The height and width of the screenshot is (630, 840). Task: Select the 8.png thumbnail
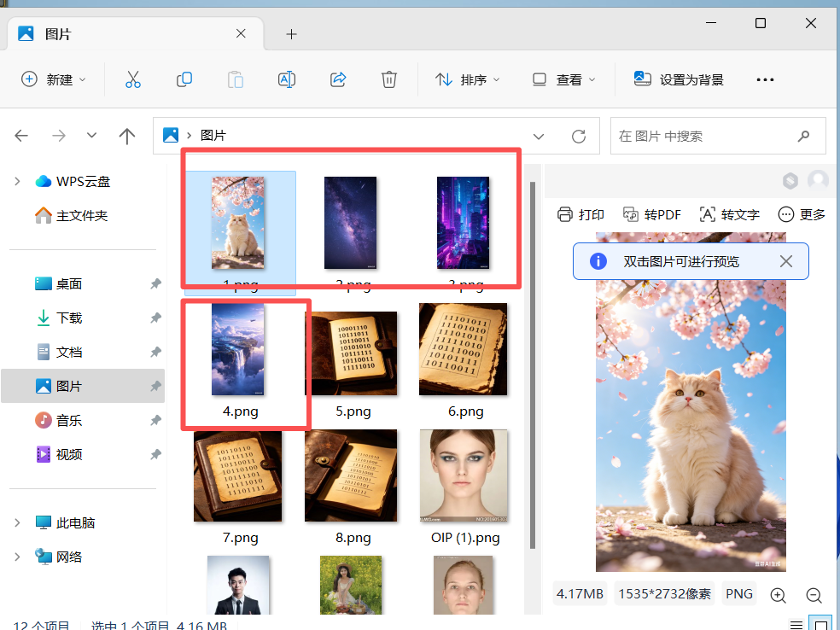(x=351, y=475)
